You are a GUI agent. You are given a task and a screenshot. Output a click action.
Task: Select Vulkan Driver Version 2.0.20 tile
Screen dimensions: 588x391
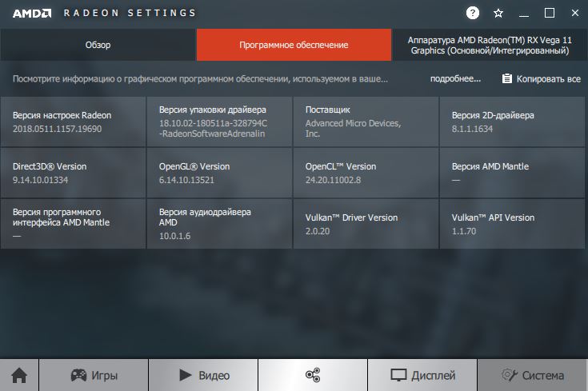tap(366, 224)
